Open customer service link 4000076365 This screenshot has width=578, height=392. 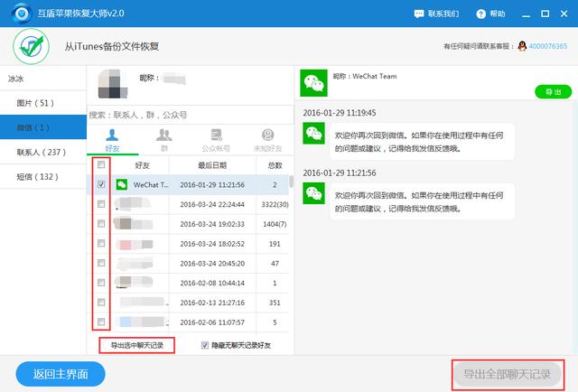coord(548,46)
